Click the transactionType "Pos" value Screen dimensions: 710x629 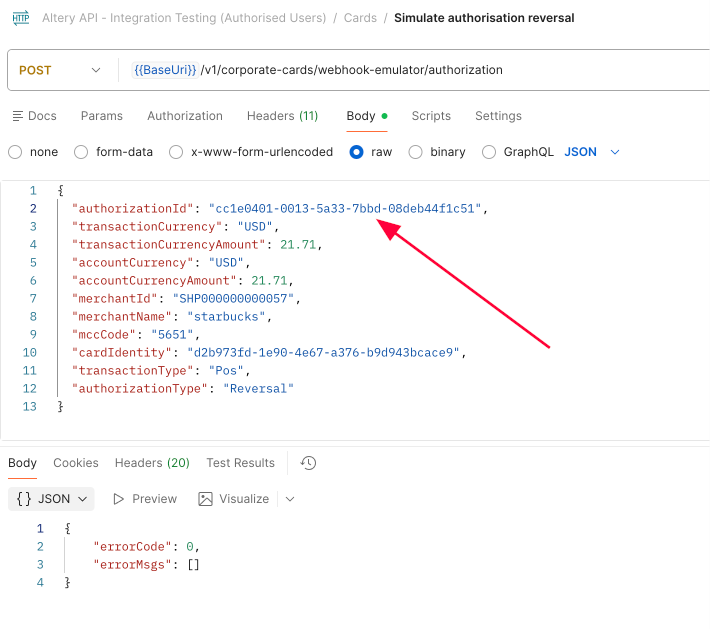[x=226, y=371]
